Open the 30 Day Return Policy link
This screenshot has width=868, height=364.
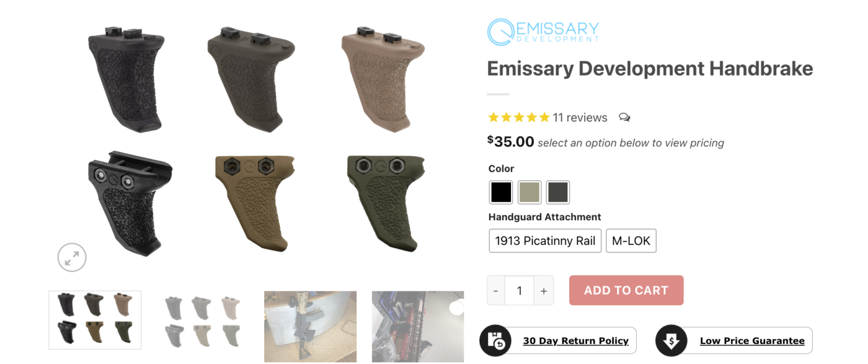[576, 340]
